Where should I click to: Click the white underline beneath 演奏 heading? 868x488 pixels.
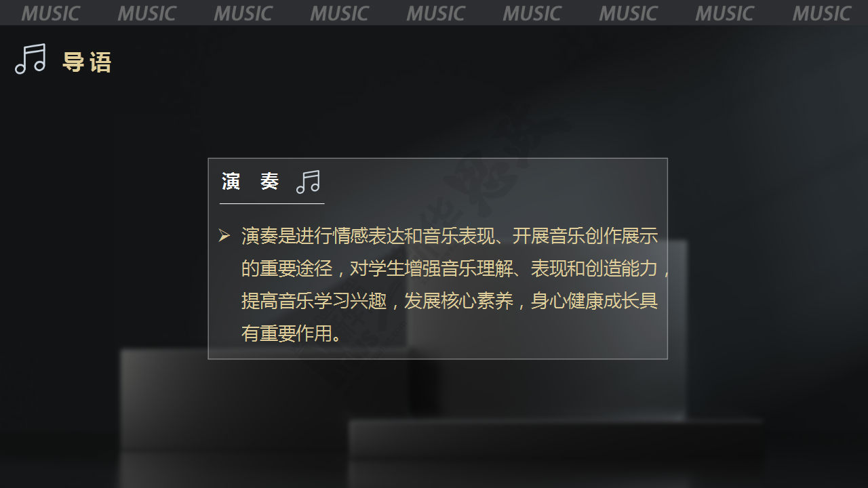(272, 203)
